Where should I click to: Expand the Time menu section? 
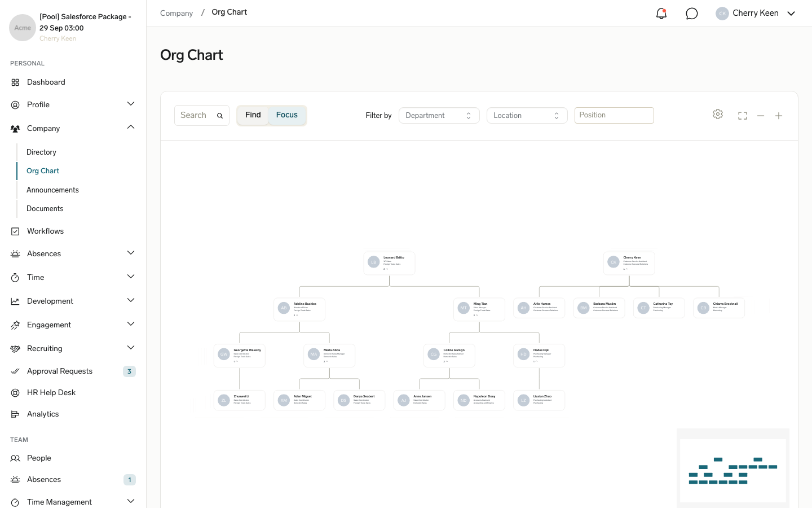(x=131, y=277)
